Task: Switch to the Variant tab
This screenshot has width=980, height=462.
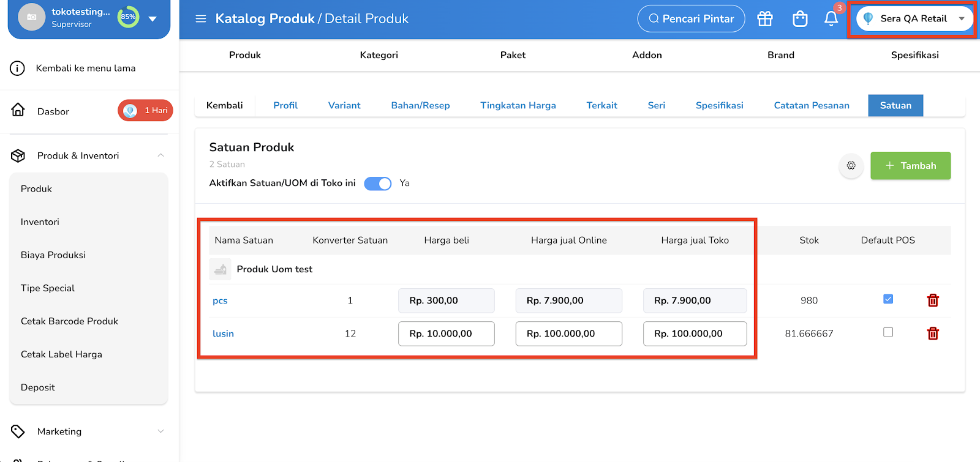Action: point(344,105)
